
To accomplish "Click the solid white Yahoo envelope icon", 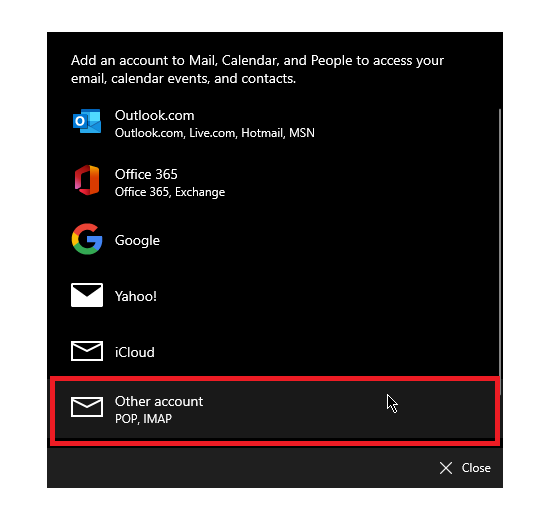I will (x=87, y=295).
